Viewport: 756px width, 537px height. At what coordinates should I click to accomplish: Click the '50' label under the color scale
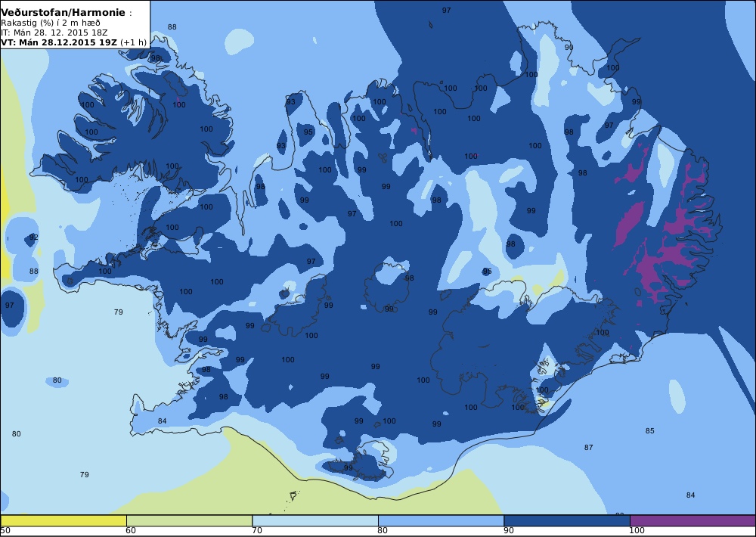5,531
